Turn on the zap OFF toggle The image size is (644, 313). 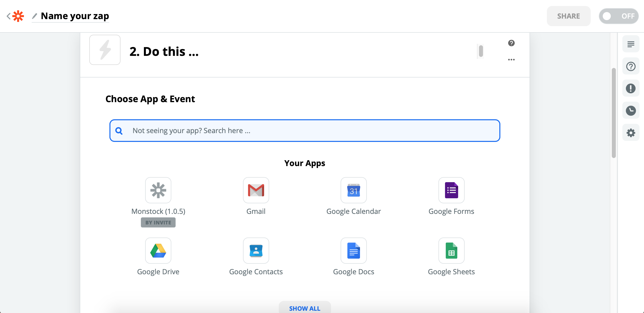(x=619, y=16)
